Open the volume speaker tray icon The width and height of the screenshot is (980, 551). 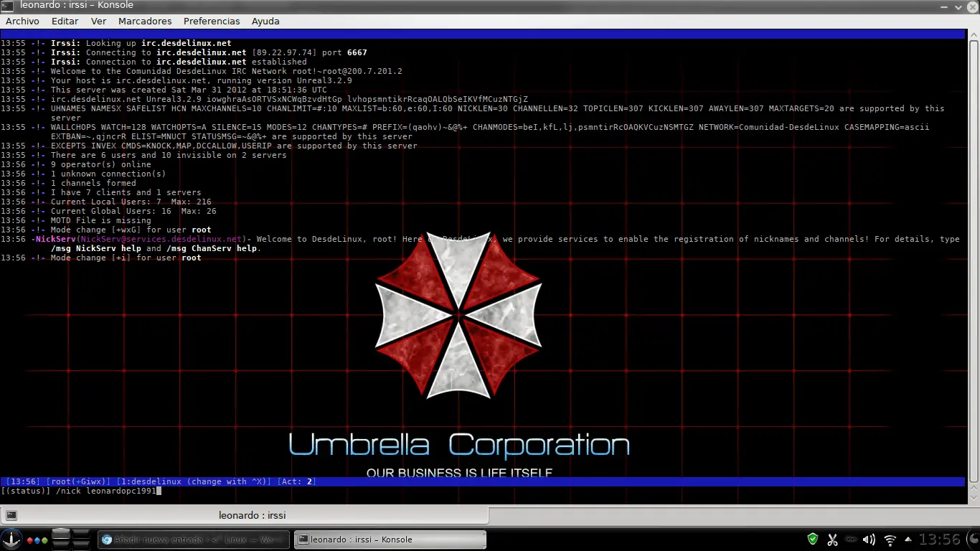coord(869,540)
